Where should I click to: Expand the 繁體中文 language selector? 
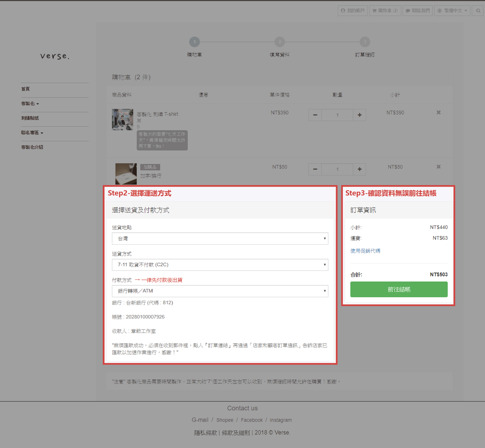452,11
